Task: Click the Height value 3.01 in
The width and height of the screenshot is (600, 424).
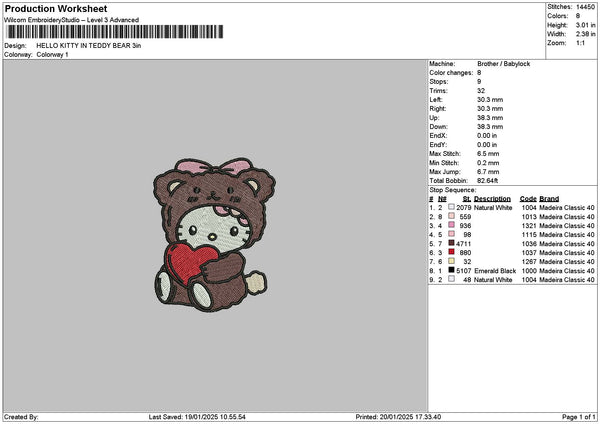Action: coord(585,25)
